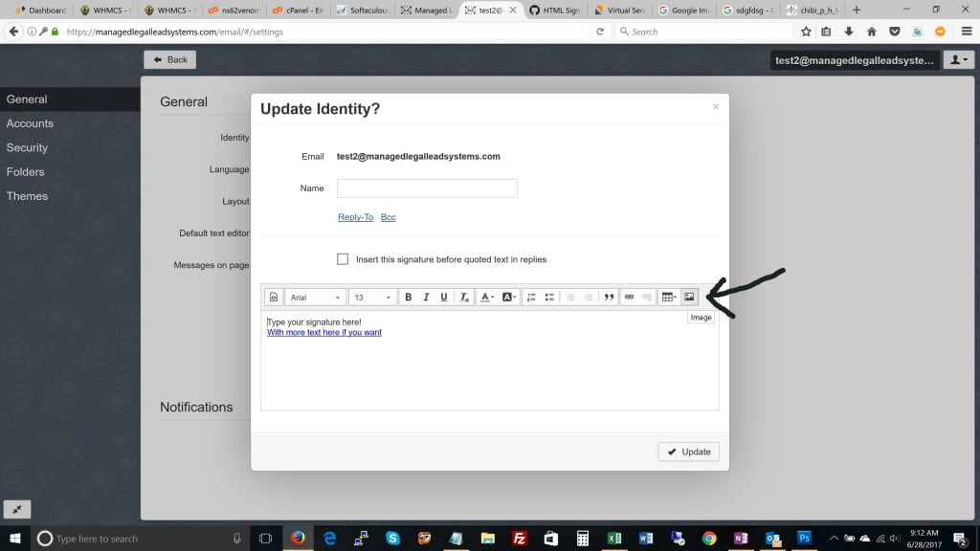This screenshot has width=980, height=551.
Task: Open the font size 13 dropdown
Action: coord(372,298)
